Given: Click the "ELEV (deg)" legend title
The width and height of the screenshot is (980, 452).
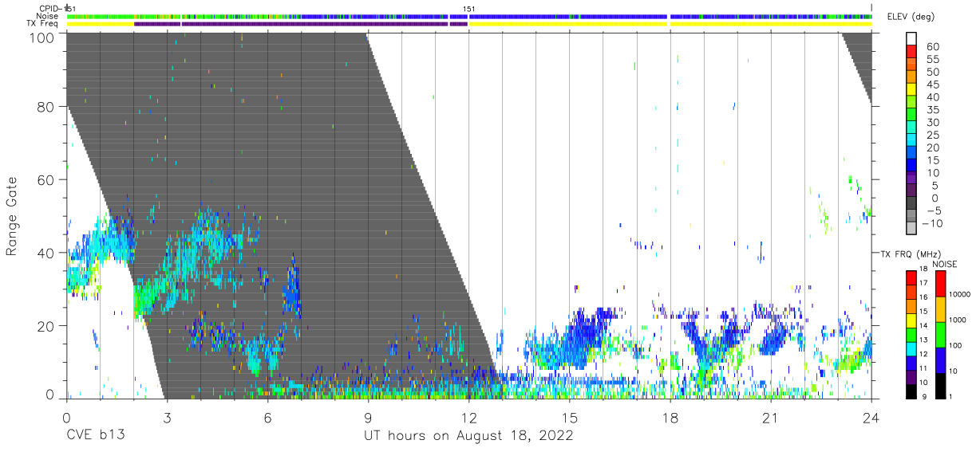Looking at the screenshot, I should click(x=909, y=17).
